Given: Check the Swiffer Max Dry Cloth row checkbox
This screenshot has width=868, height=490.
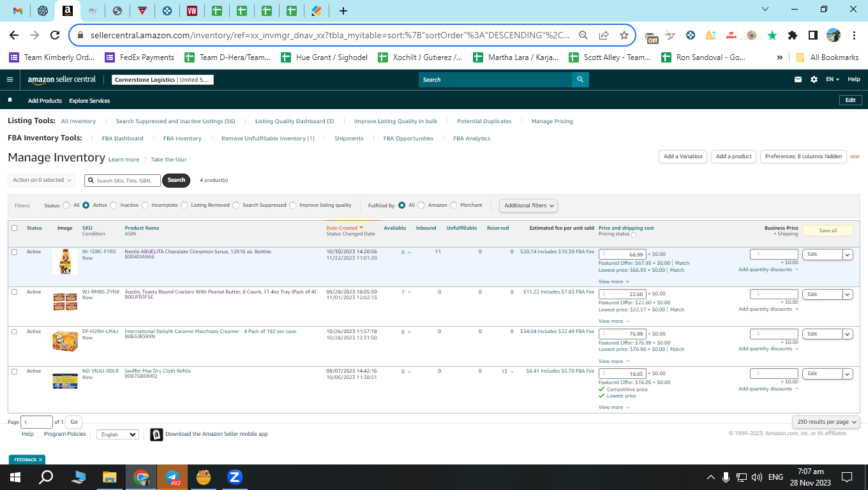Looking at the screenshot, I should [14, 371].
